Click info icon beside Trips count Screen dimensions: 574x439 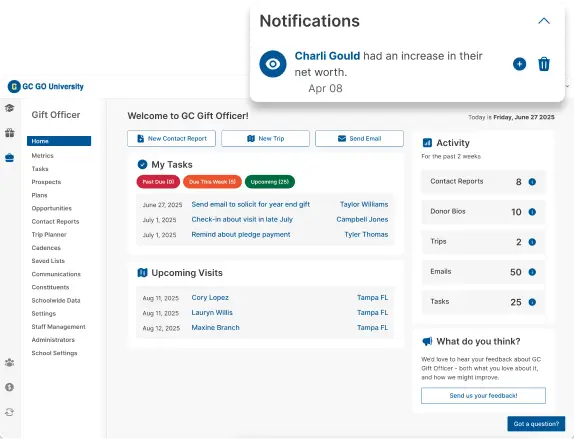pyautogui.click(x=532, y=242)
